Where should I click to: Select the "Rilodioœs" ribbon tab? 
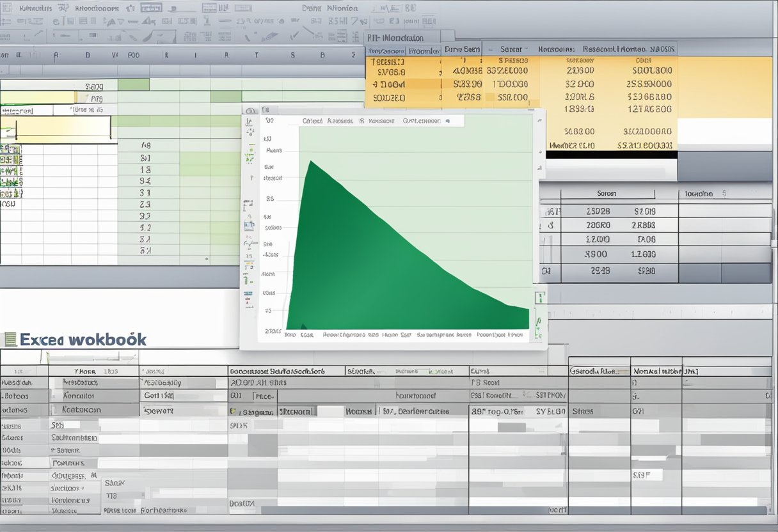[x=96, y=9]
